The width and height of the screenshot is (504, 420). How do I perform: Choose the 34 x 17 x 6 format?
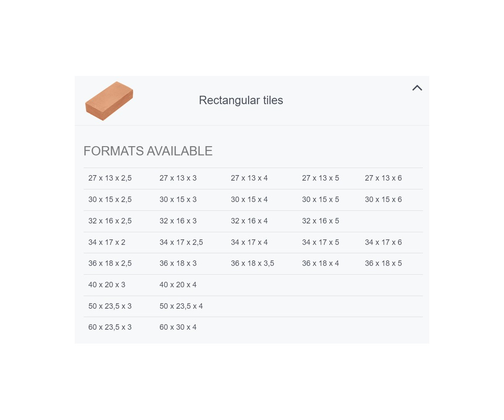(383, 242)
